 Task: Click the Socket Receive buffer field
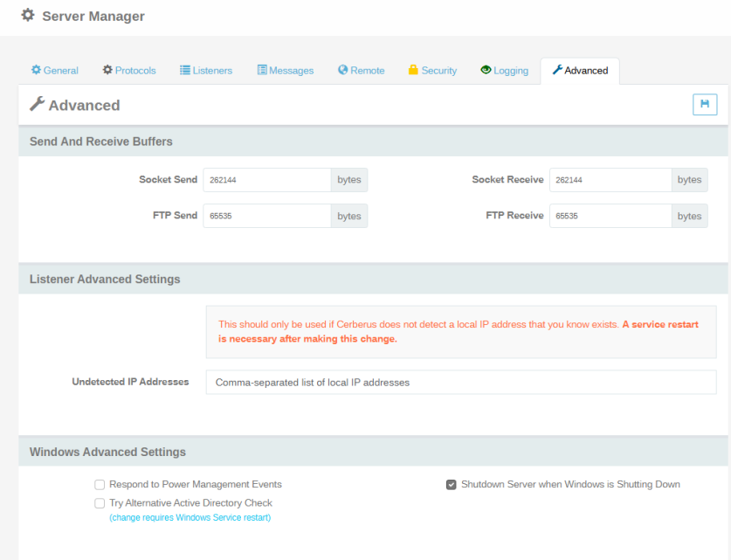(611, 180)
